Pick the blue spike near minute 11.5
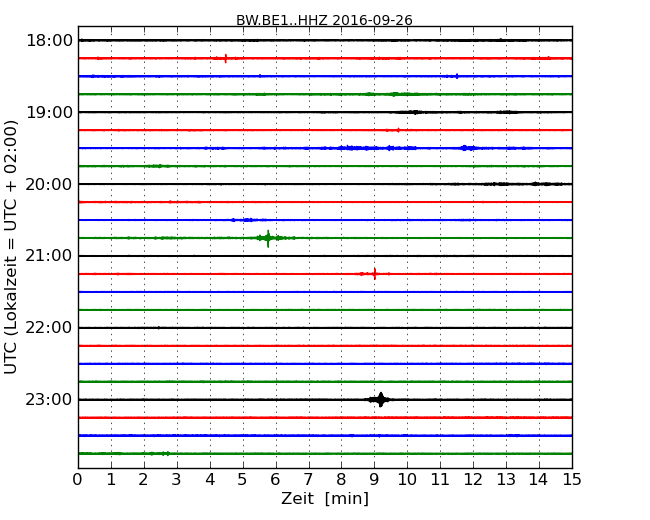 coord(457,76)
